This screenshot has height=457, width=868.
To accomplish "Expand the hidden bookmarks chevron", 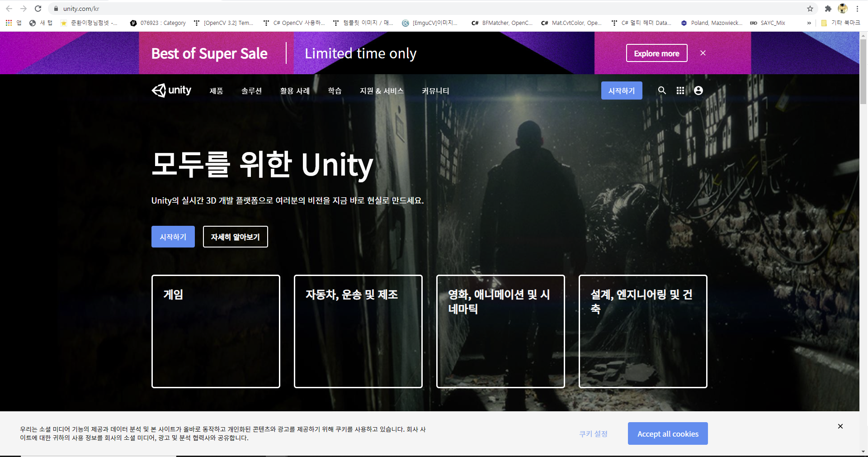I will tap(809, 23).
